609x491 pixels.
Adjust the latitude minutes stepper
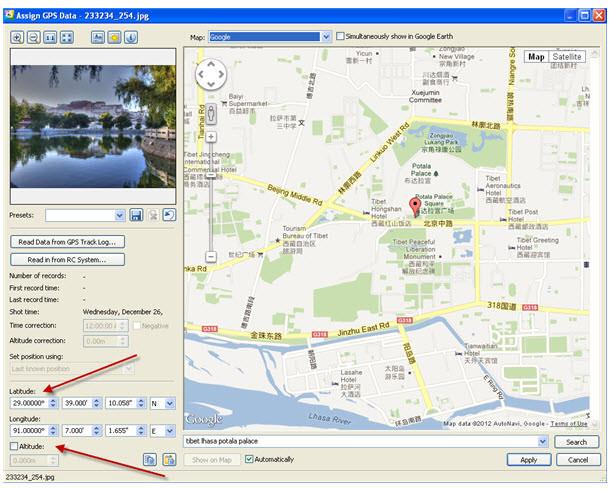point(96,403)
